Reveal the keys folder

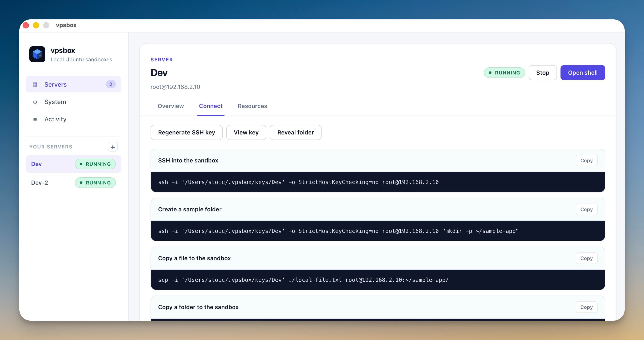pos(296,132)
